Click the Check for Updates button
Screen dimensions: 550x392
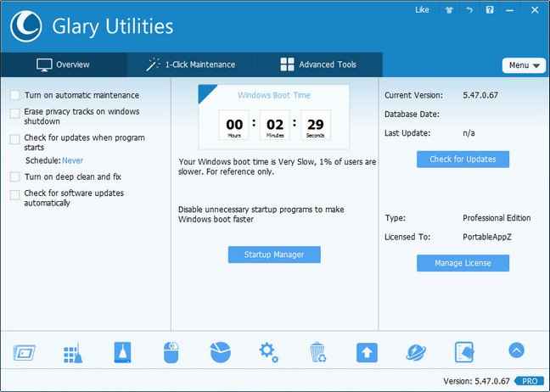tap(463, 159)
